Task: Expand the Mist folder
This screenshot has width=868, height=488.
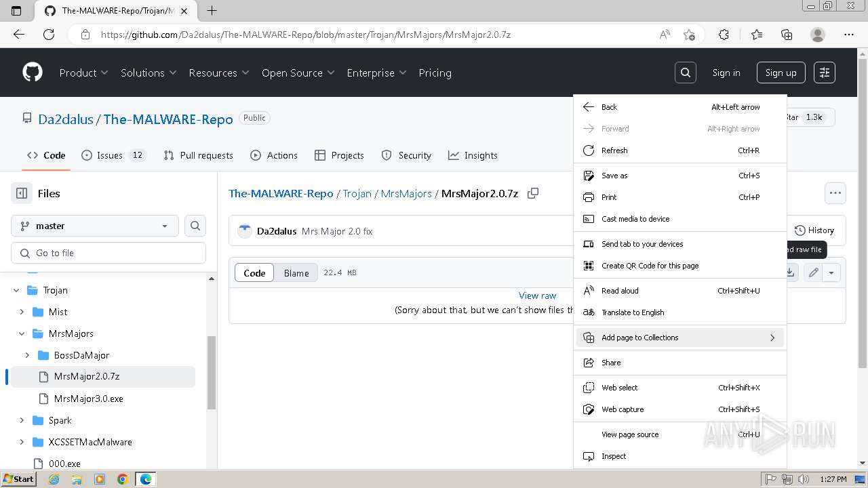Action: 22,312
